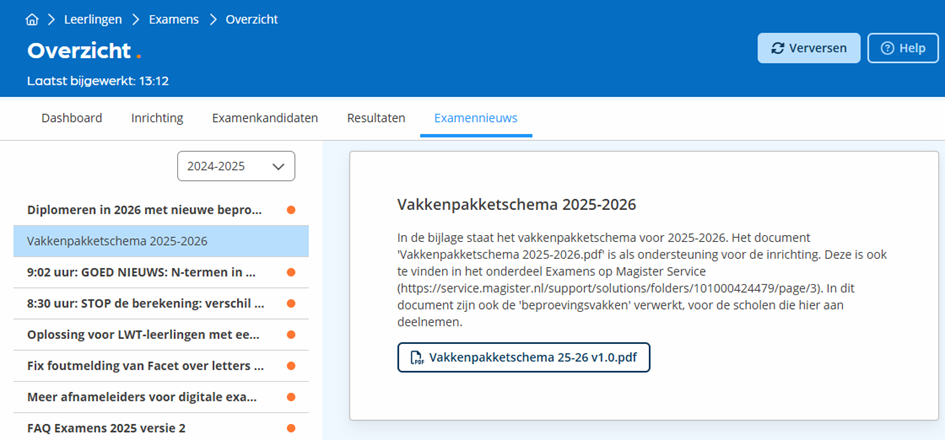This screenshot has height=440, width=945.
Task: Select 8:30 uur STOP de berekening item
Action: (161, 303)
